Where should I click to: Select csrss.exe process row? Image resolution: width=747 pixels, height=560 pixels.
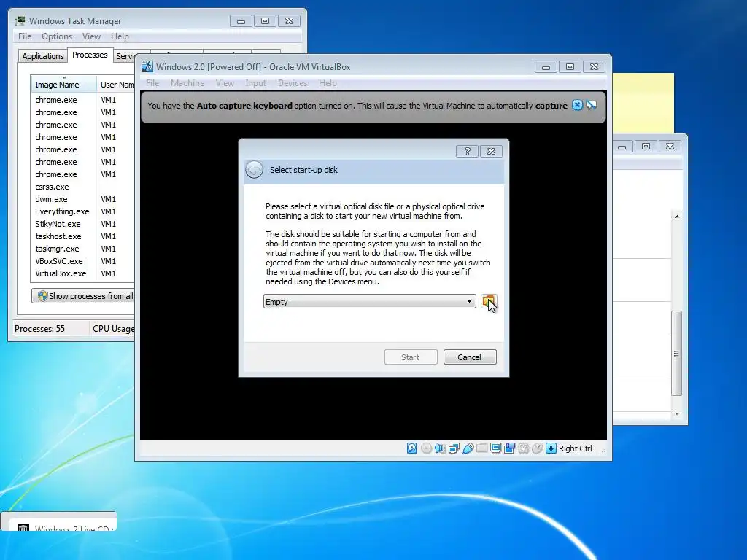83,187
